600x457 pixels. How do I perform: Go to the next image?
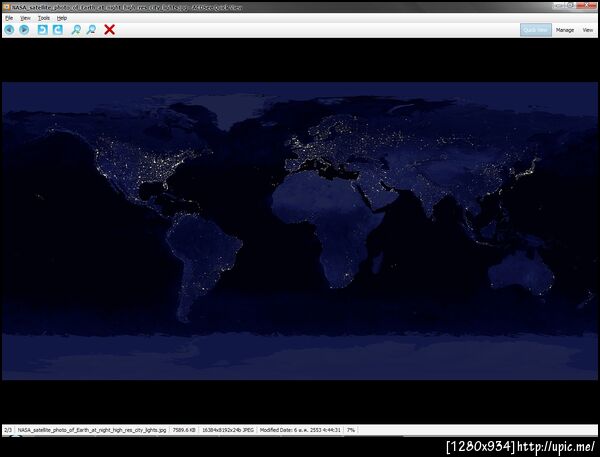pyautogui.click(x=24, y=29)
